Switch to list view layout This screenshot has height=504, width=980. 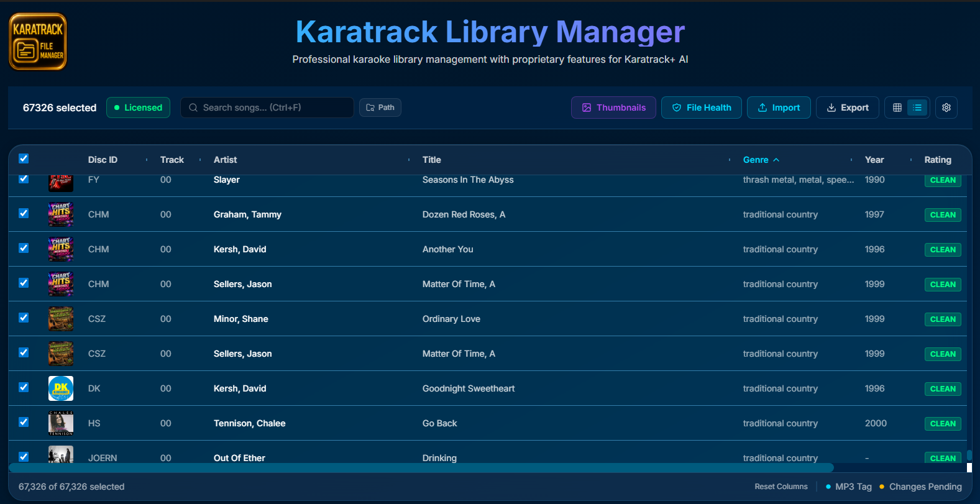click(917, 108)
